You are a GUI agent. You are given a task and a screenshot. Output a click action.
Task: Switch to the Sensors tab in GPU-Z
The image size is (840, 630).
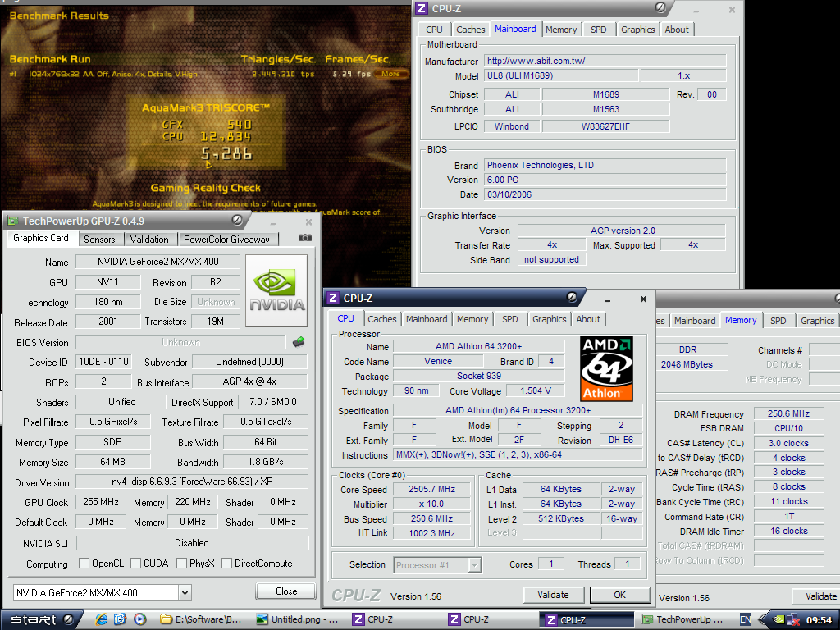pyautogui.click(x=99, y=240)
